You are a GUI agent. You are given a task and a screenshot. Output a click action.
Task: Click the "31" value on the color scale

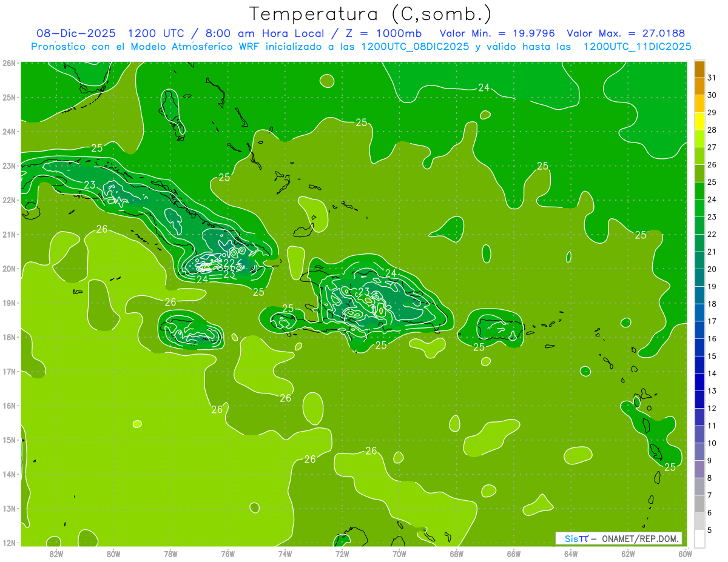[x=712, y=78]
